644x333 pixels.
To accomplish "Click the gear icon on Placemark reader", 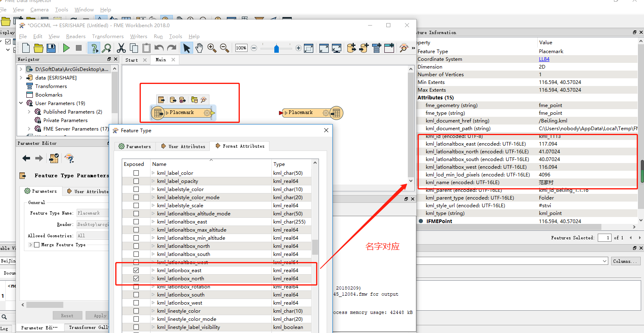I will (x=207, y=113).
